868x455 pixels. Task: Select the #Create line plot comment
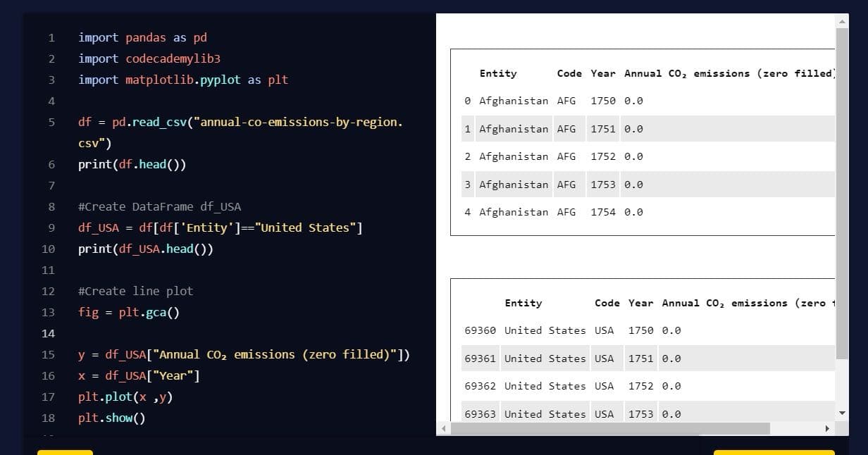pos(135,291)
